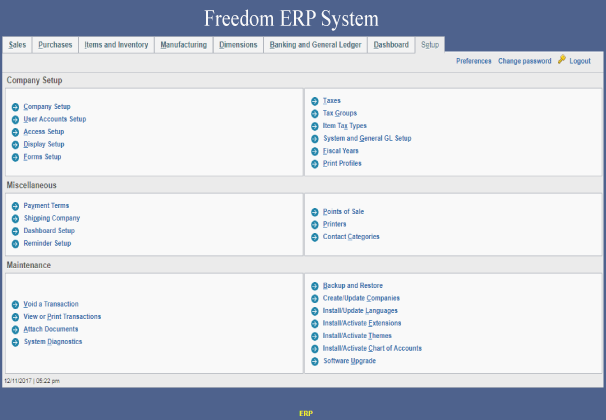
Task: Click the arrow icon next to Company Setup
Action: 15,107
